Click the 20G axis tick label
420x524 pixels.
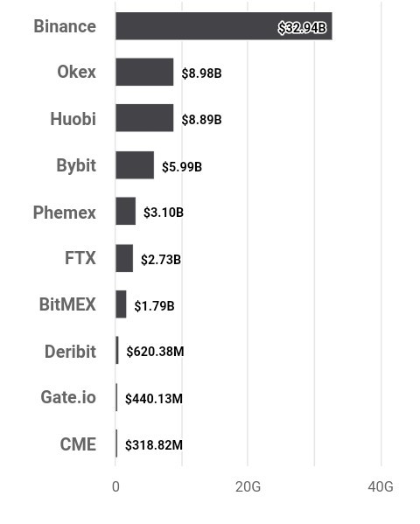click(248, 487)
